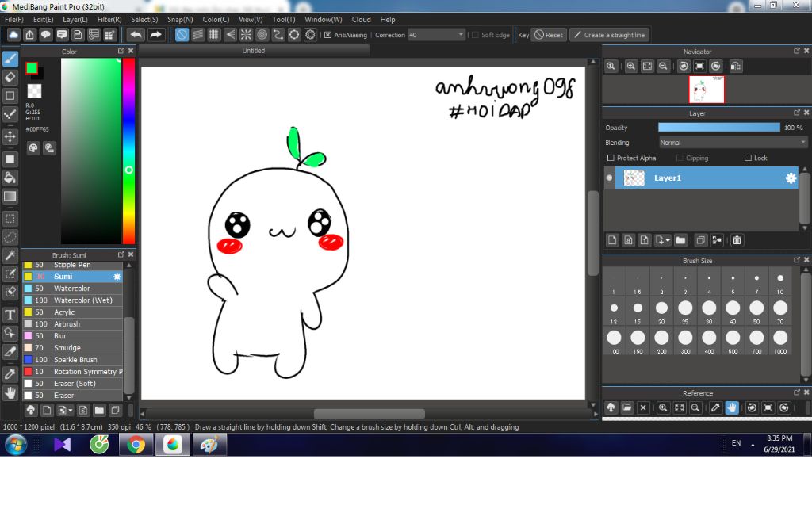Switch to the Untitled canvas tab
The height and width of the screenshot is (524, 812).
tap(254, 51)
